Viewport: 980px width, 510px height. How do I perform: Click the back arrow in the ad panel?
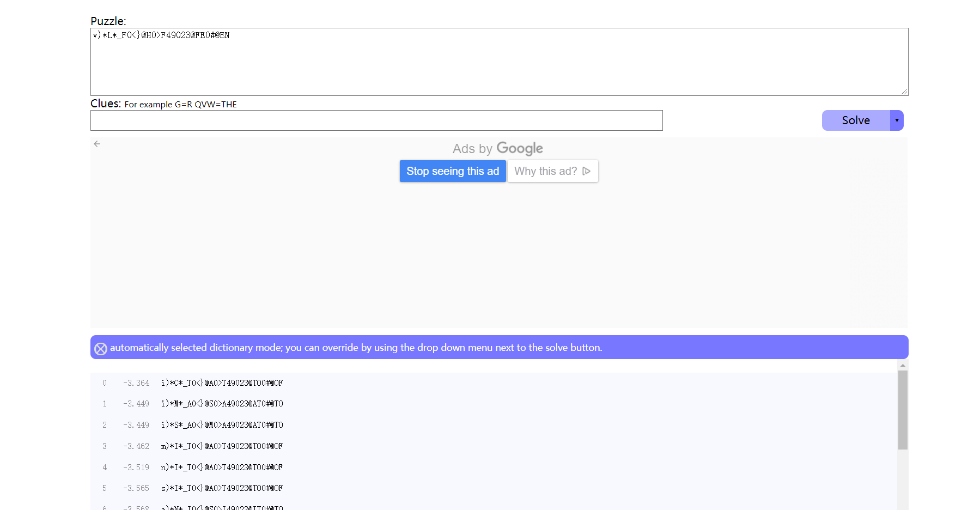(x=97, y=144)
